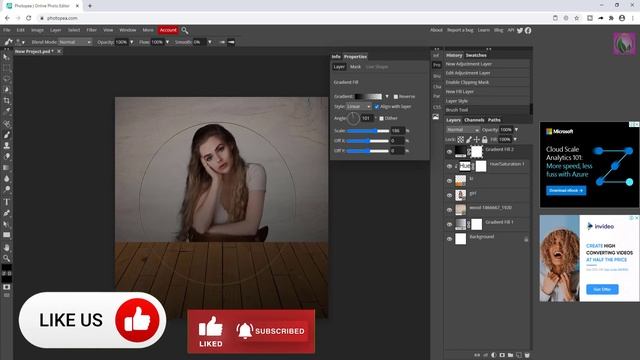Open the Smooth dropdown arrow
The width and height of the screenshot is (640, 360).
(x=210, y=42)
